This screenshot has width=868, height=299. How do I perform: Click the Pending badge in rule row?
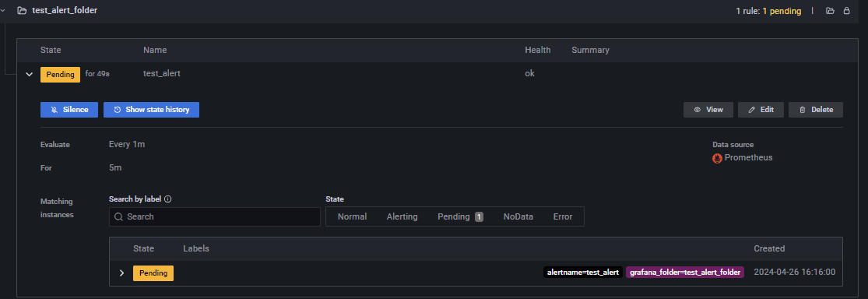[61, 74]
